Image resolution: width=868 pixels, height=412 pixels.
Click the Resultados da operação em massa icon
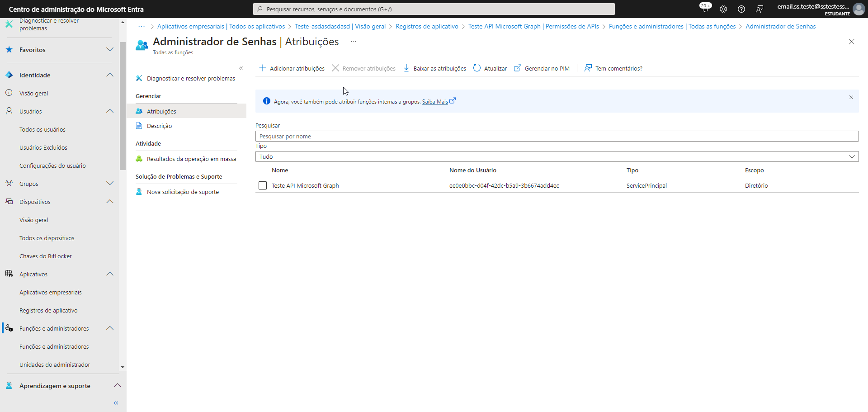pos(139,159)
